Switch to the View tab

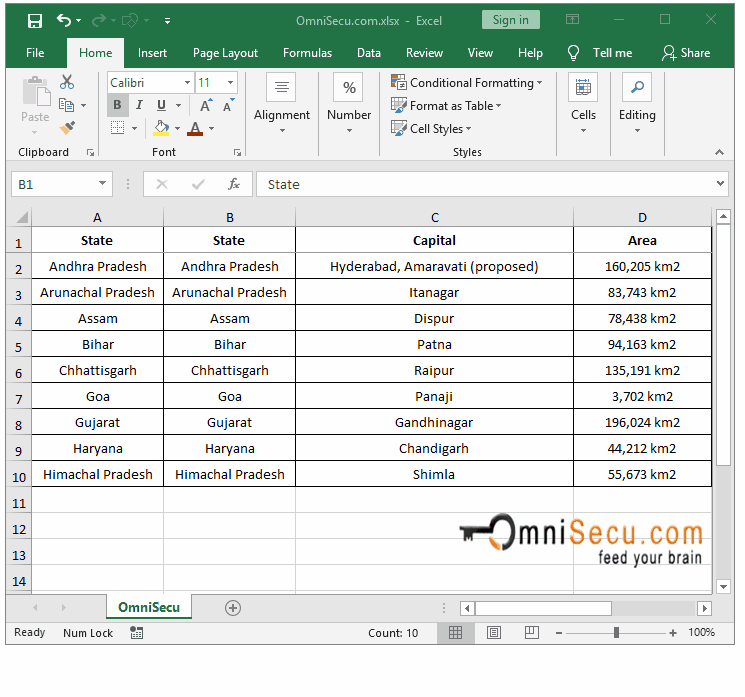click(480, 53)
